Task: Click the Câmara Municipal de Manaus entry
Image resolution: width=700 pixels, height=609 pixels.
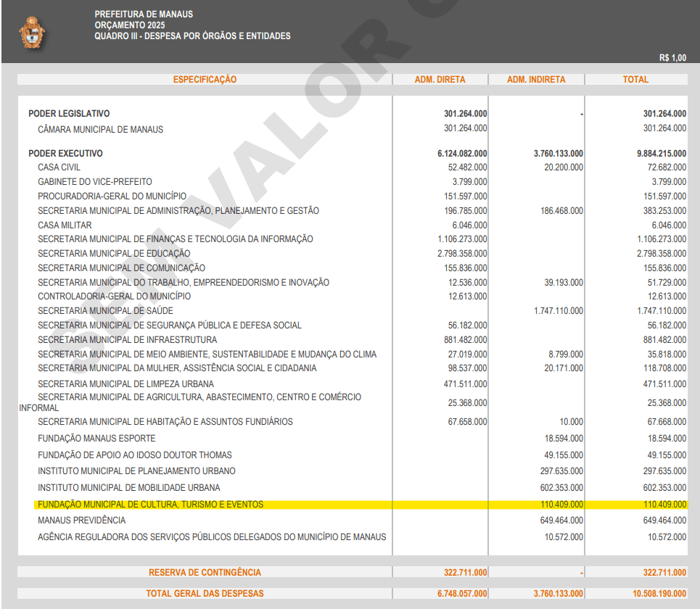Action: click(100, 130)
